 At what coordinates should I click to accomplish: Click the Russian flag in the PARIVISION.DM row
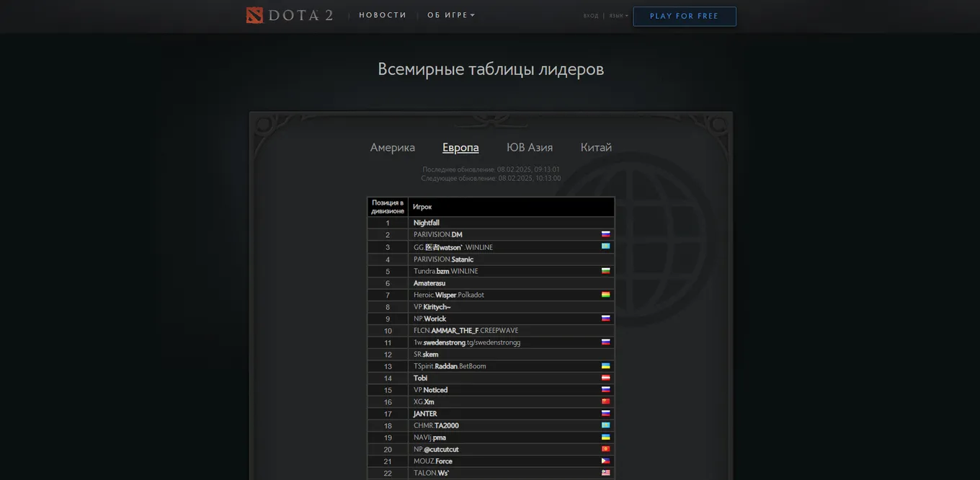tap(606, 234)
